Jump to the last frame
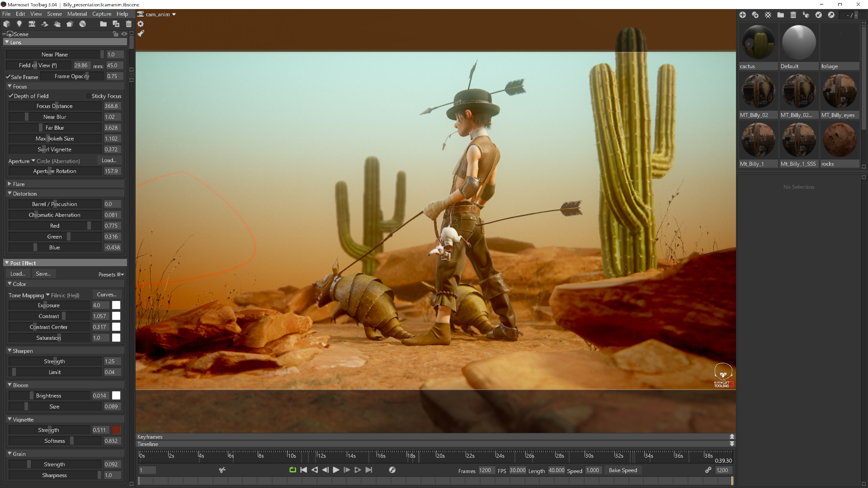The height and width of the screenshot is (488, 868). (x=369, y=470)
